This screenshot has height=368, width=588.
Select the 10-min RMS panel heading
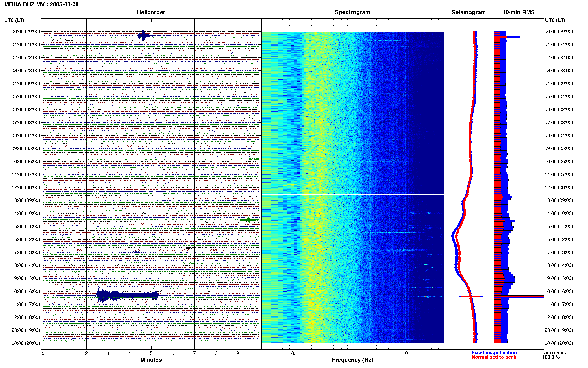(x=518, y=12)
